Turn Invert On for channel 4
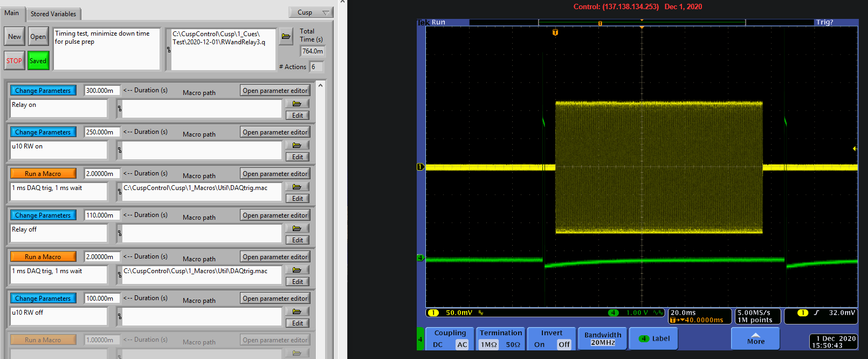Image resolution: width=868 pixels, height=359 pixels. coord(539,344)
